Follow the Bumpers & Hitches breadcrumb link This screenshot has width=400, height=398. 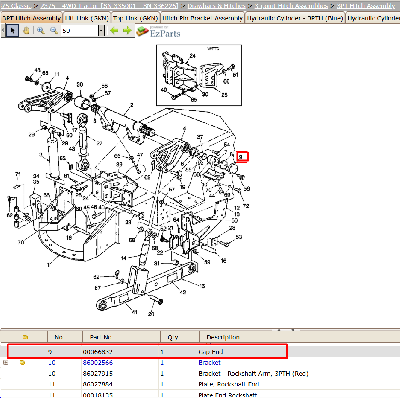pos(216,6)
